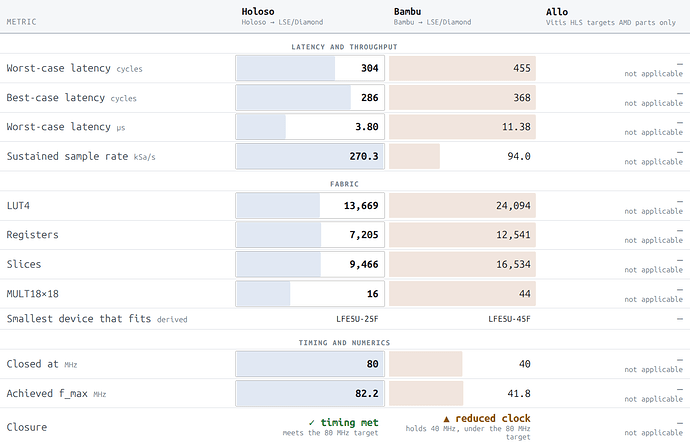690x444 pixels.
Task: Select the Holoso best-case latency 286 bar
Action: tap(310, 98)
